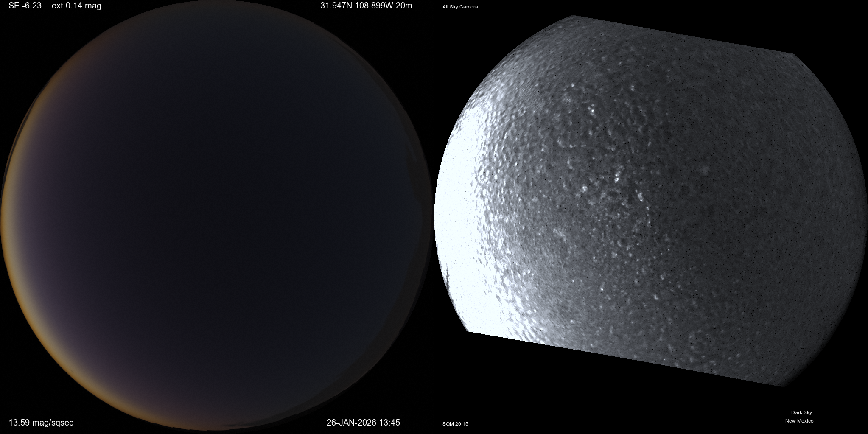
Task: Click the 108.899W longitude value
Action: [378, 6]
